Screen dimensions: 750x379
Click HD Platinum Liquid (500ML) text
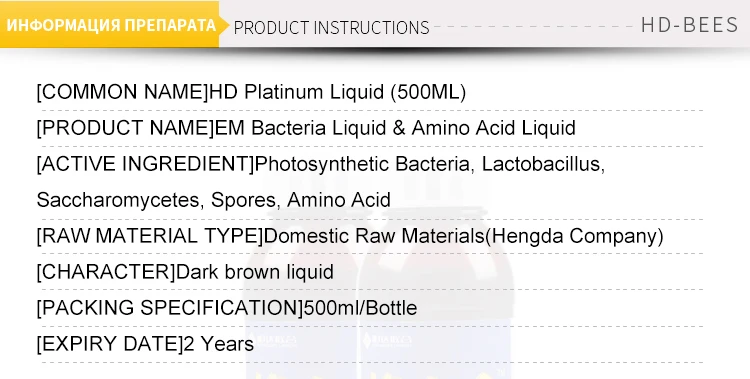(338, 92)
